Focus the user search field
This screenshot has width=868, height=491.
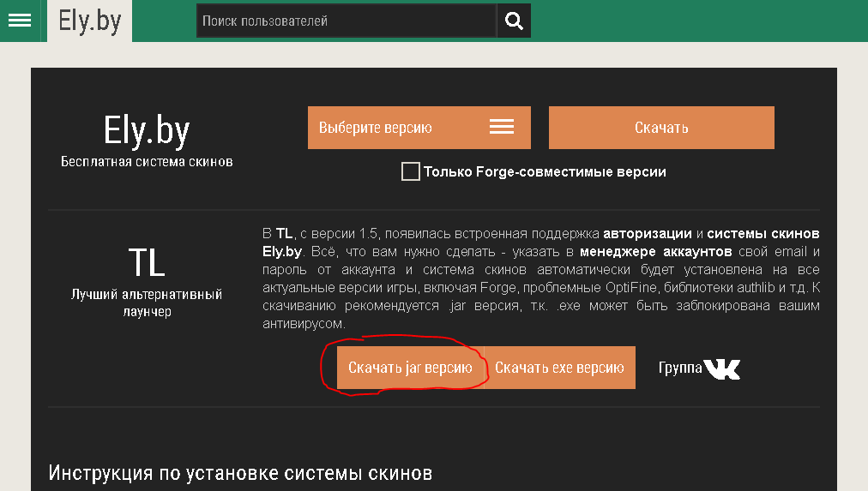click(x=347, y=21)
